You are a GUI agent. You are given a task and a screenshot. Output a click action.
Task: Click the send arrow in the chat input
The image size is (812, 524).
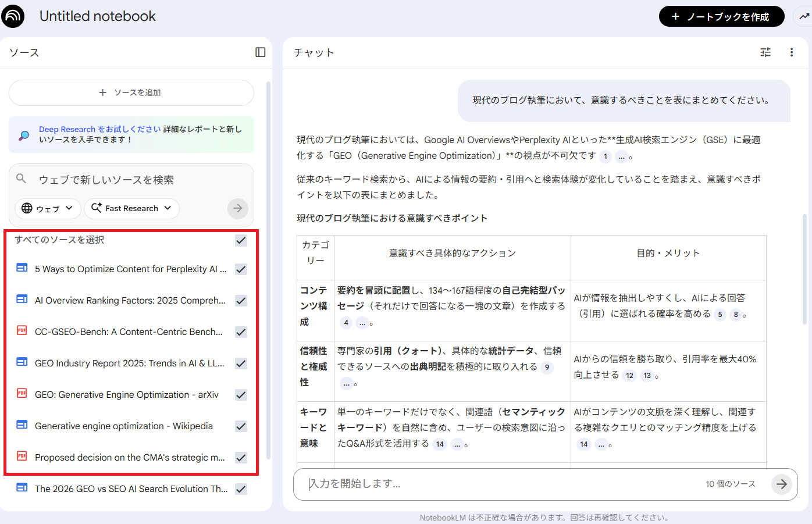point(782,483)
